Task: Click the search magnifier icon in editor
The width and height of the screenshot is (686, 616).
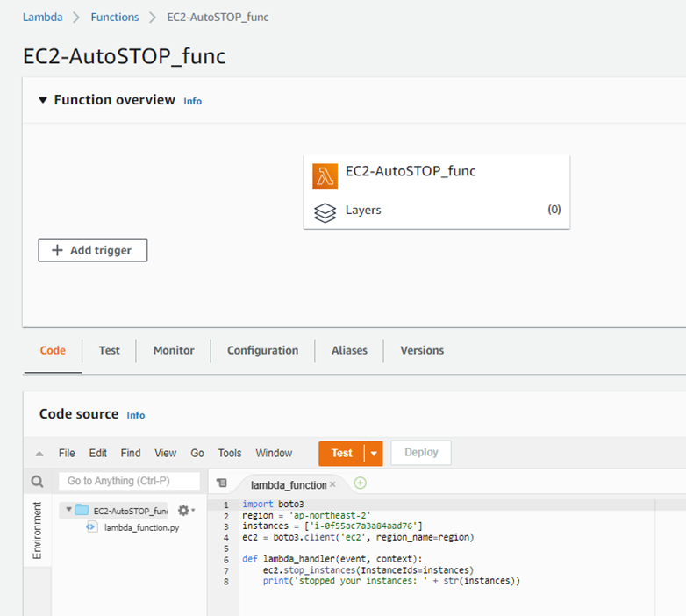Action: coord(38,482)
